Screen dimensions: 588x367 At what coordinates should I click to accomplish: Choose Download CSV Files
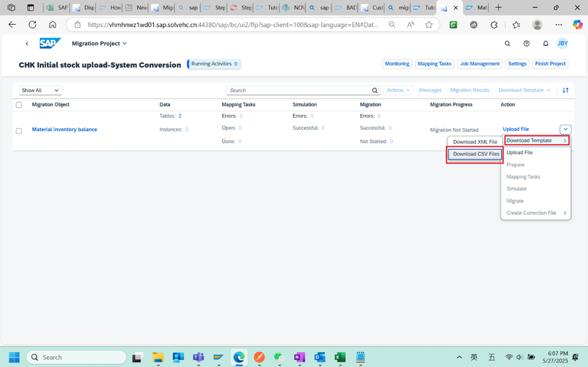[476, 154]
